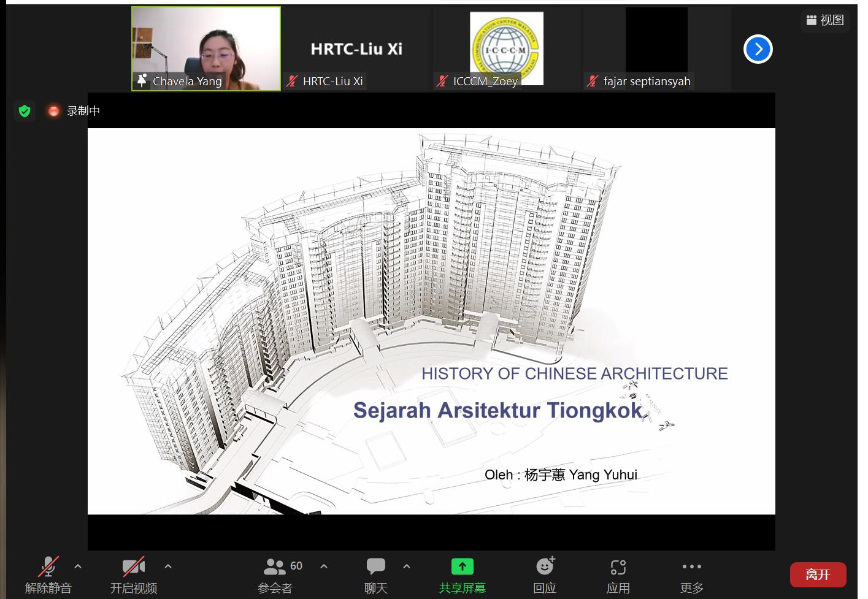Open 回应 reactions menu
This screenshot has height=599, width=868.
[544, 574]
